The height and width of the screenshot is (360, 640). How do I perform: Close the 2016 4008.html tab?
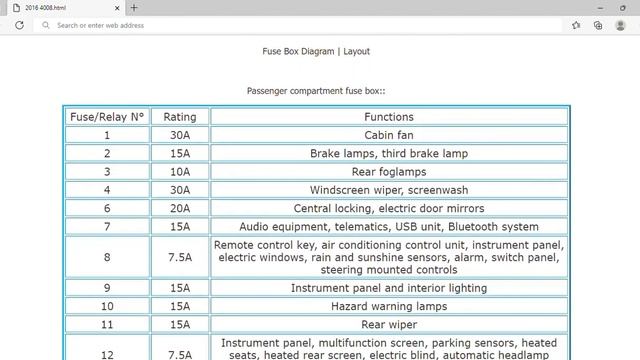tap(117, 8)
